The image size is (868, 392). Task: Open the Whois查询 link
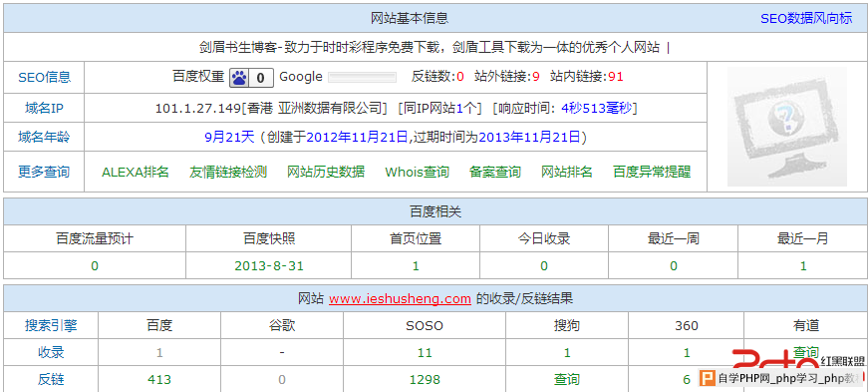click(x=417, y=172)
